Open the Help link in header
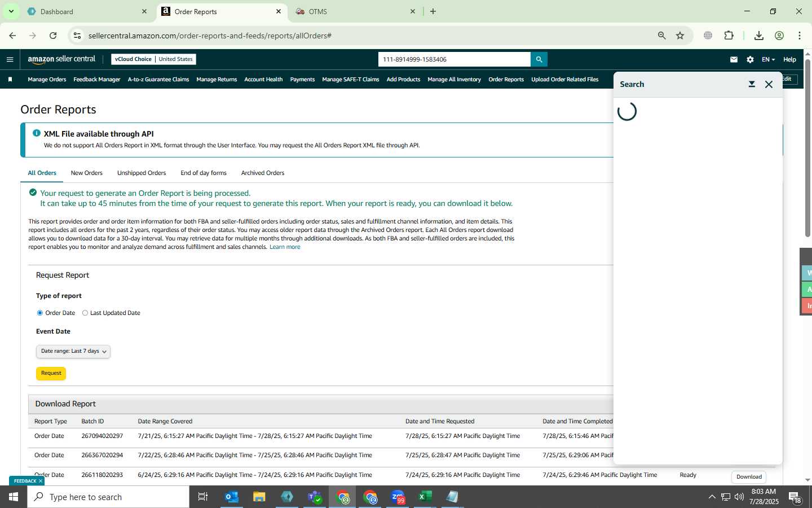 [789, 59]
